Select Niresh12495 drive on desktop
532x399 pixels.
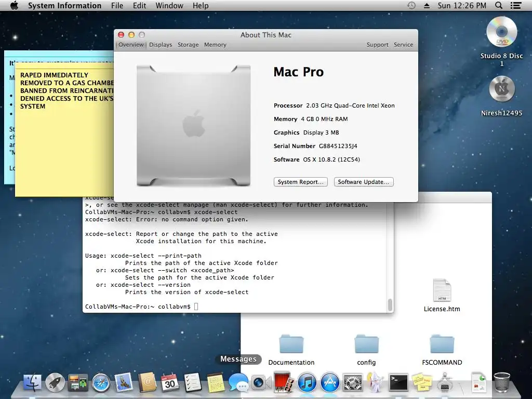click(502, 89)
